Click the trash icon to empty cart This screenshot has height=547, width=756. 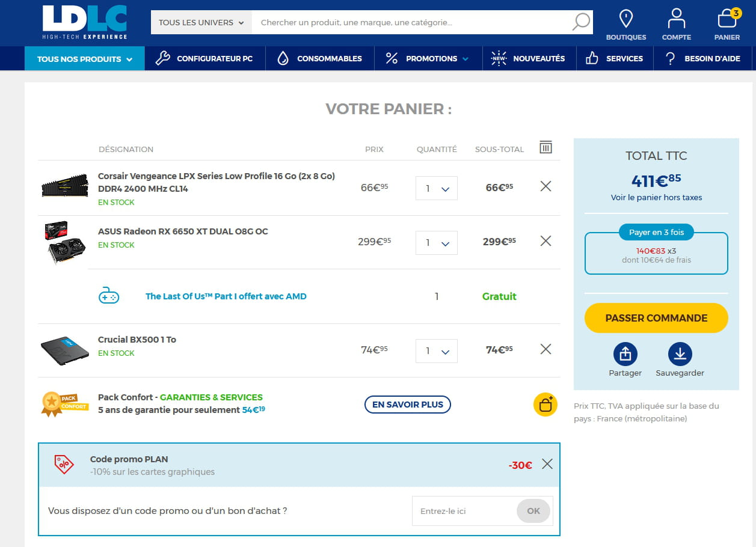(x=545, y=147)
